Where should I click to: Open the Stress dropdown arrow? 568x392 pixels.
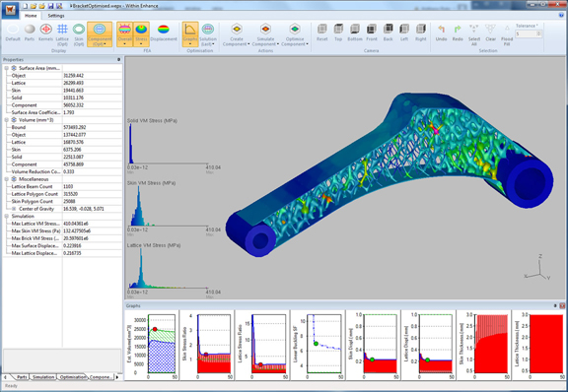coord(141,44)
